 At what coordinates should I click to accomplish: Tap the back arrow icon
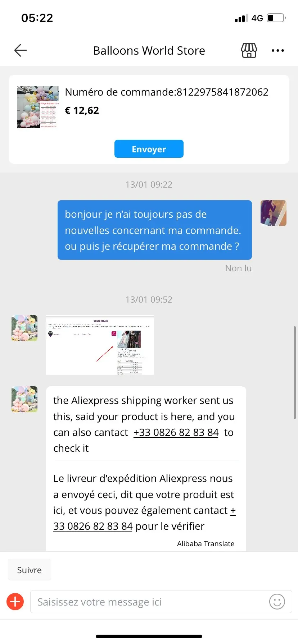21,50
